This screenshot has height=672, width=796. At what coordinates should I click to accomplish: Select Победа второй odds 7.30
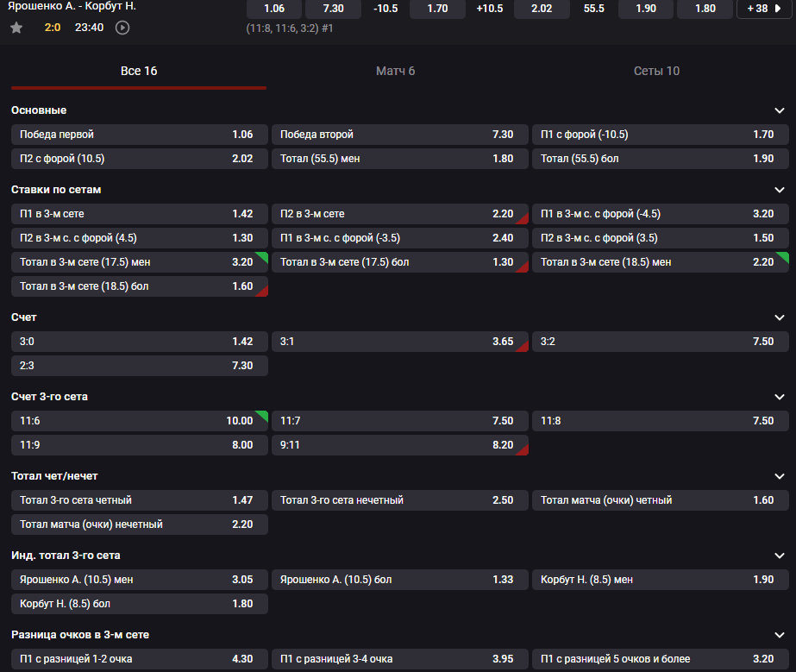click(399, 135)
